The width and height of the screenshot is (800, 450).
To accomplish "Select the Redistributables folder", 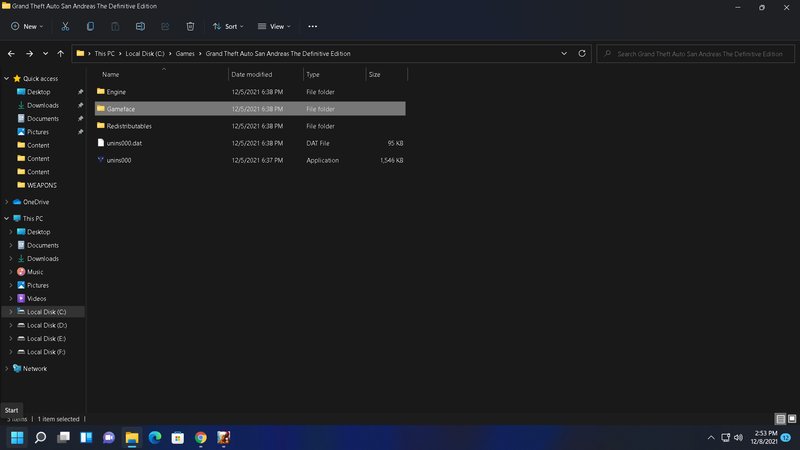I will pyautogui.click(x=250, y=126).
